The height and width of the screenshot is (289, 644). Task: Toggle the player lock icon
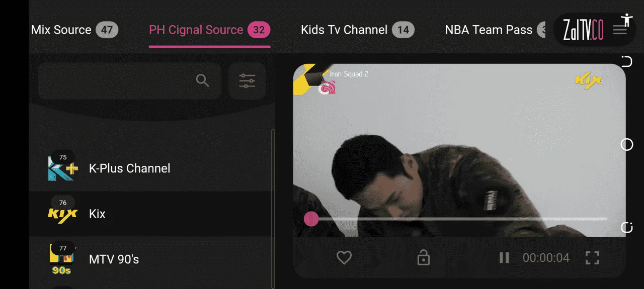pyautogui.click(x=424, y=258)
